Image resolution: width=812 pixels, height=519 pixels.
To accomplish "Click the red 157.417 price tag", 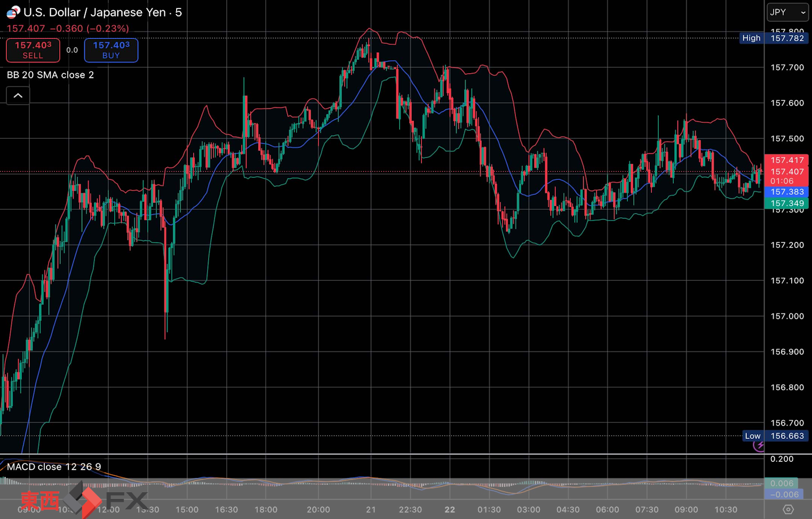I will pos(786,160).
